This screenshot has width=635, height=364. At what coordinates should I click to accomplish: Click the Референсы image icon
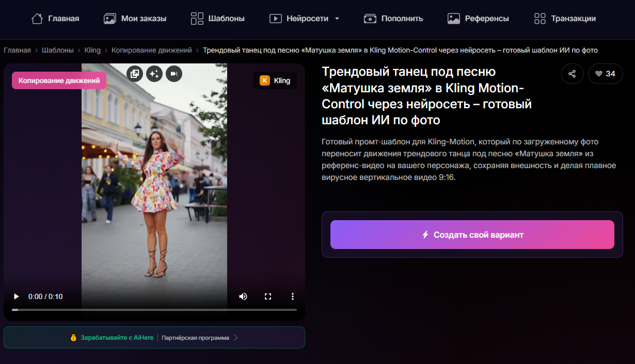[454, 18]
